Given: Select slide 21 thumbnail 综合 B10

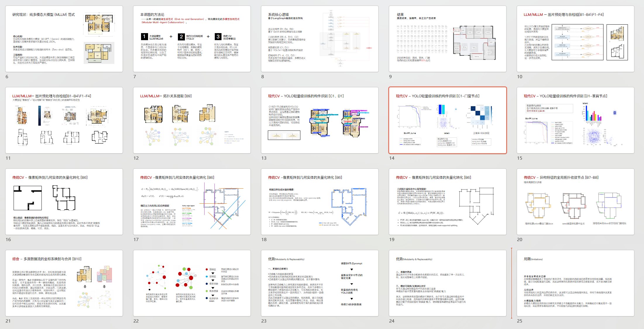Looking at the screenshot, I should point(64,283).
